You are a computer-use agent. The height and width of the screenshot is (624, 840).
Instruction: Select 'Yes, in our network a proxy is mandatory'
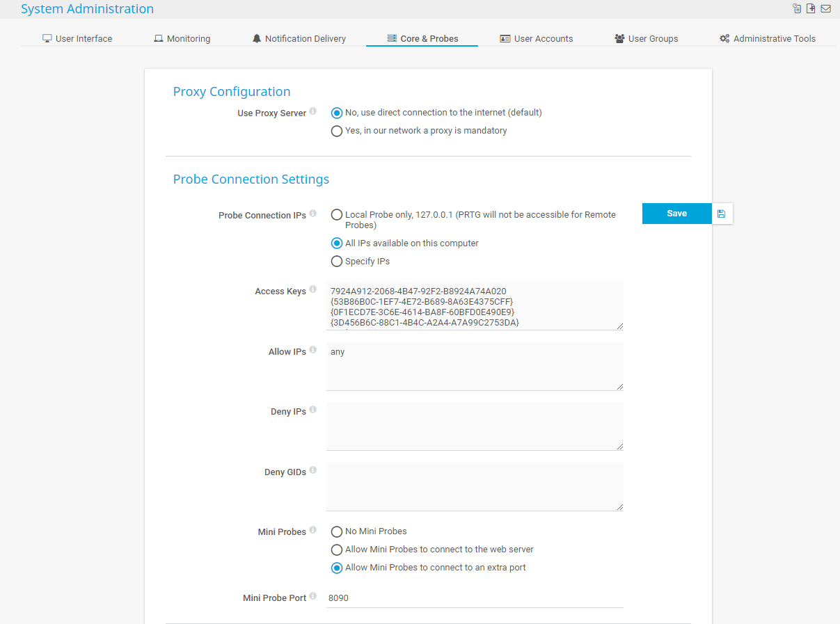(x=337, y=131)
